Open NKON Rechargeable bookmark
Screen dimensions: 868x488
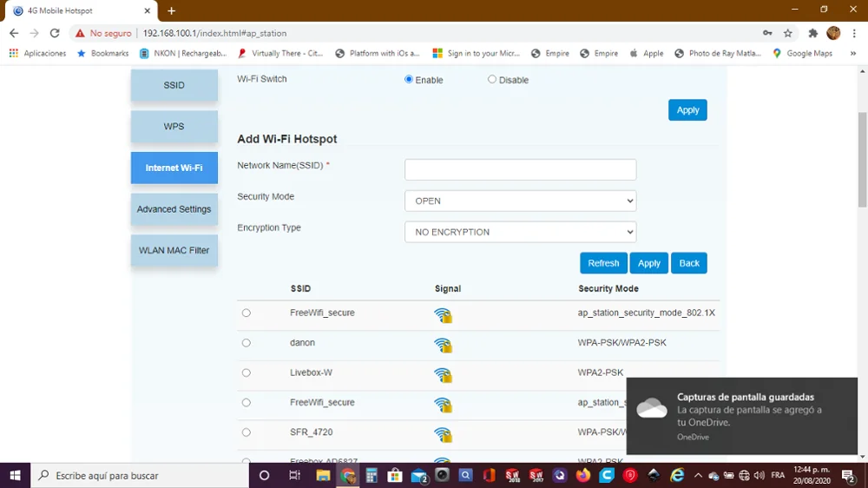183,53
